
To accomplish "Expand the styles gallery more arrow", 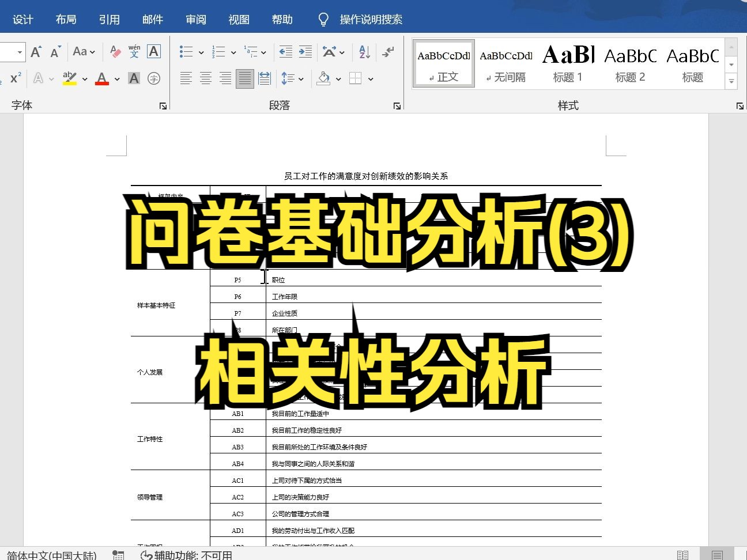I will click(x=731, y=81).
